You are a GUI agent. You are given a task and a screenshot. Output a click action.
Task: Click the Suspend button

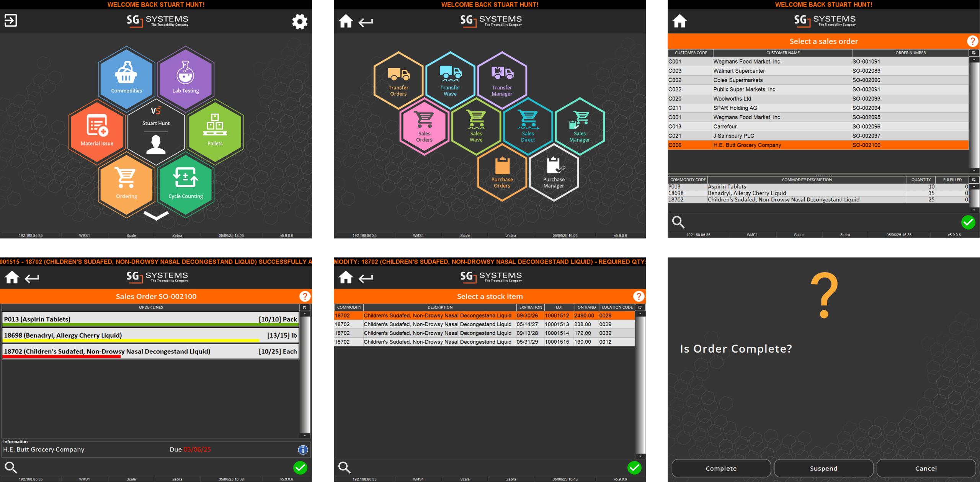(x=823, y=468)
